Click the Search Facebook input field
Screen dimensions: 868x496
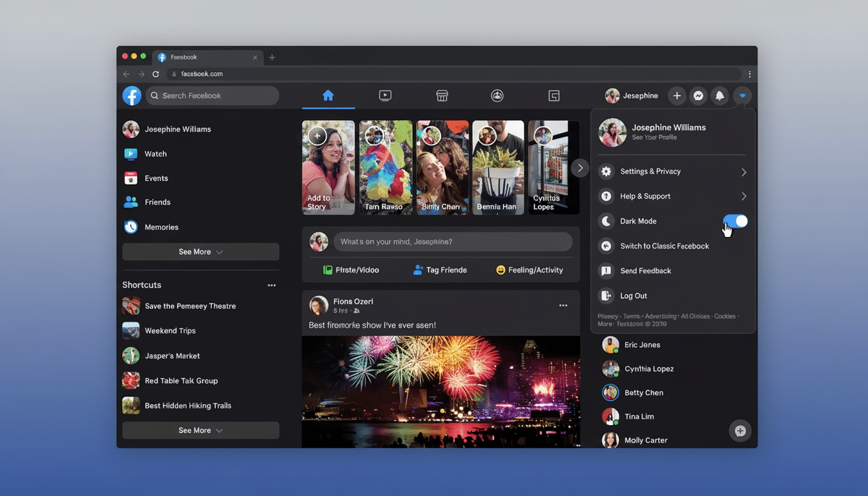coord(212,95)
